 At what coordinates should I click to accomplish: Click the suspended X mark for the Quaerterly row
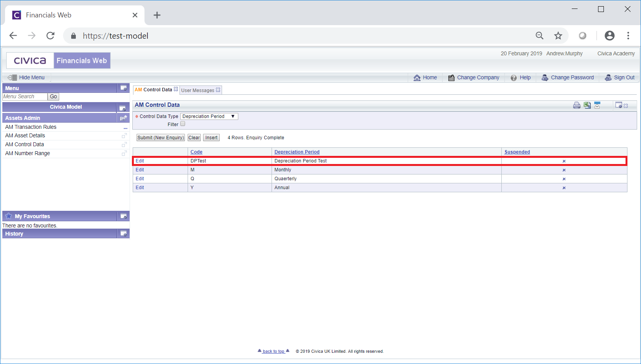tap(564, 179)
